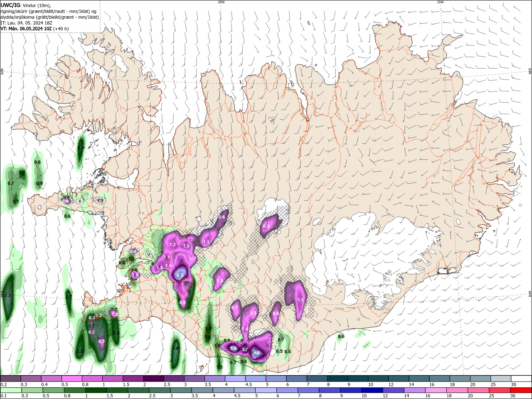Select the 'slydda/snjókoma (grátt/bleikt/grænt)' header line
532x399 pixels.
point(49,17)
